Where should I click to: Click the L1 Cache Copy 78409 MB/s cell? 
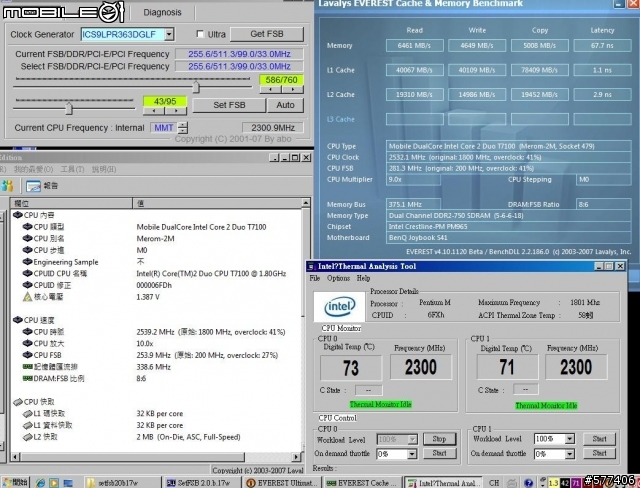[x=540, y=70]
